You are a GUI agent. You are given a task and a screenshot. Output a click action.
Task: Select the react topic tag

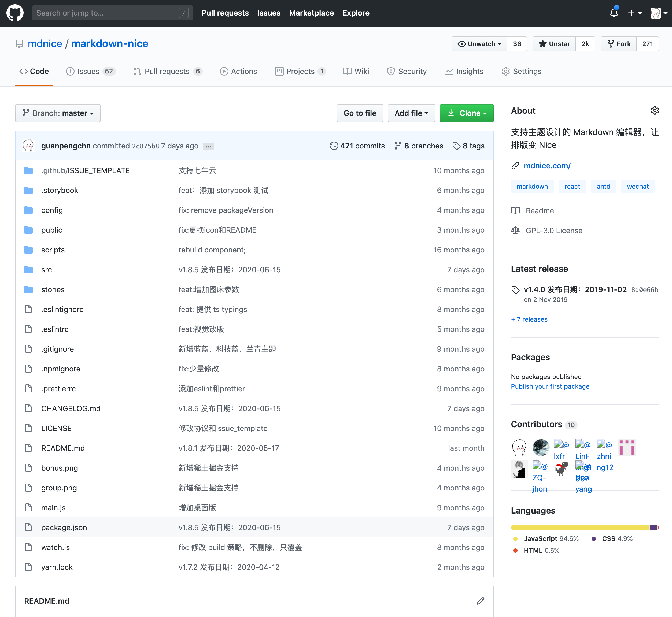coord(572,186)
